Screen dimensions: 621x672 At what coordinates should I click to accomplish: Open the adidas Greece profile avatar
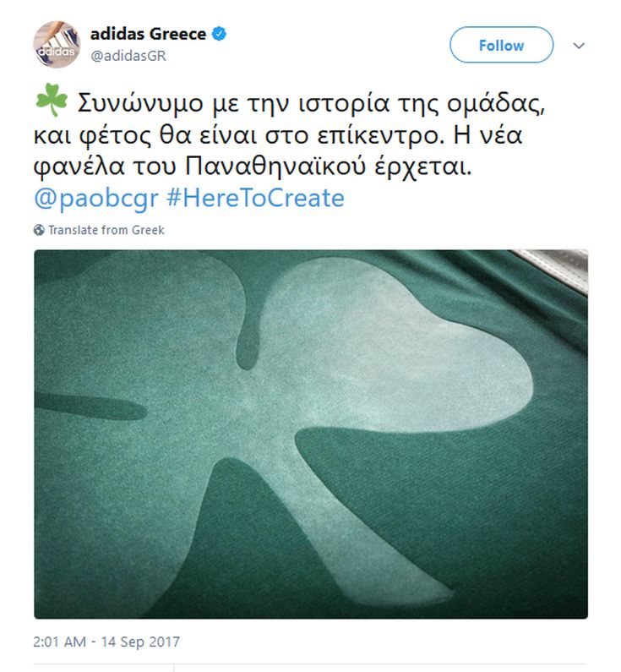[57, 44]
